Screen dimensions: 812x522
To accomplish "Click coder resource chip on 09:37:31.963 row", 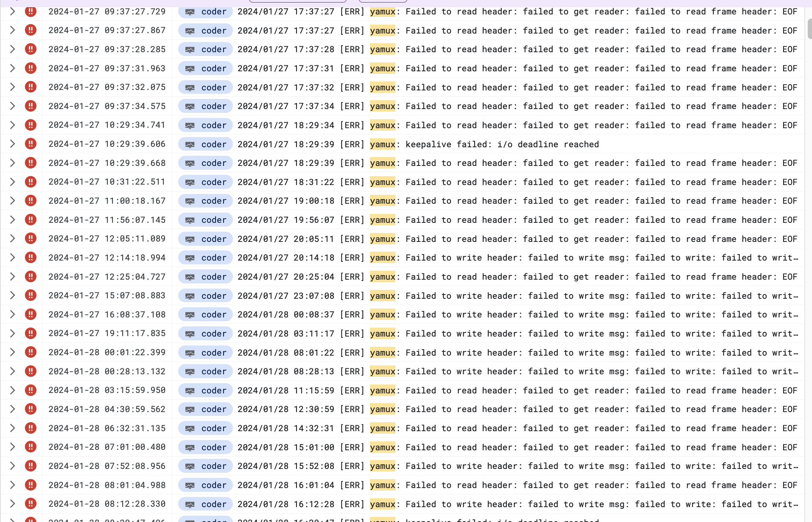I will pos(205,68).
